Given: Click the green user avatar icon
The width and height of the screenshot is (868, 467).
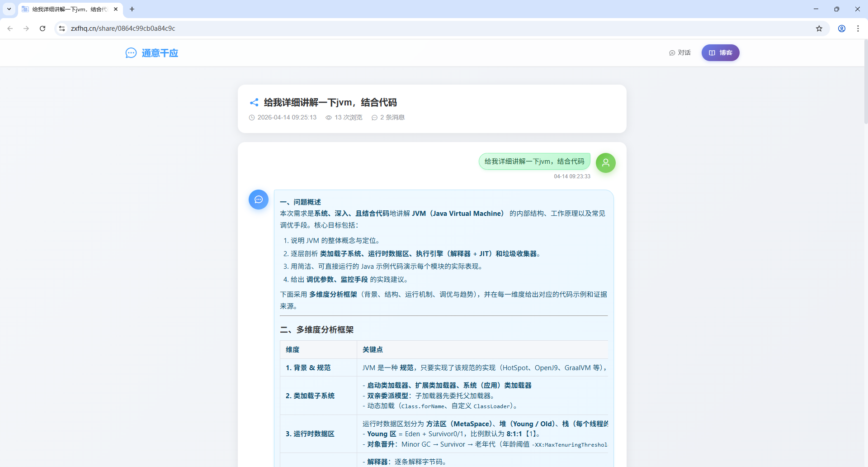Looking at the screenshot, I should click(x=606, y=163).
